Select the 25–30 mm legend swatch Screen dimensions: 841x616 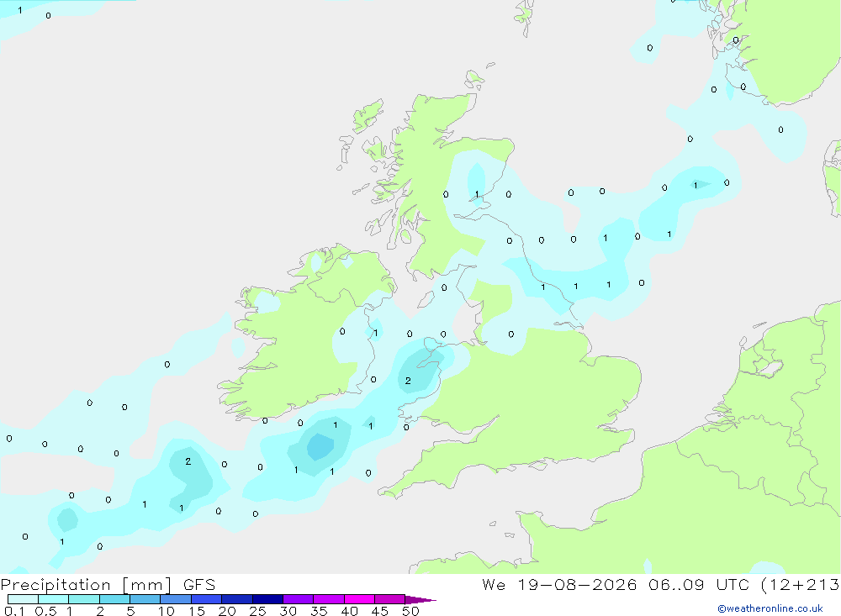click(267, 599)
